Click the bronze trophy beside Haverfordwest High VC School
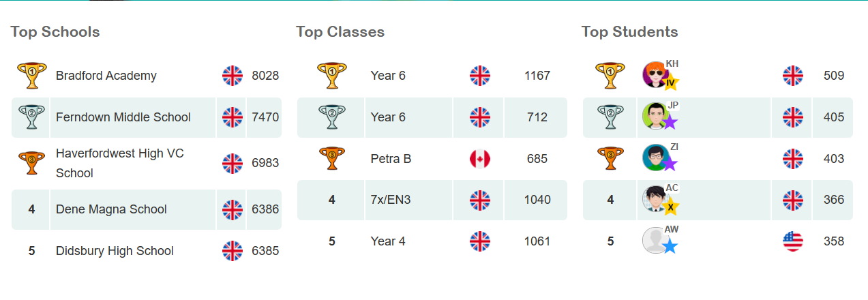Viewport: 868px width, 300px height. pyautogui.click(x=31, y=162)
